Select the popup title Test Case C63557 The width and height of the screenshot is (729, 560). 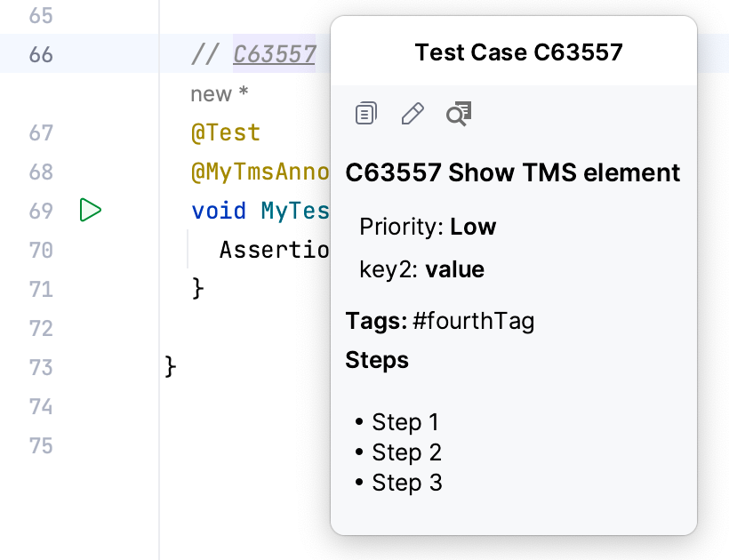pos(518,52)
